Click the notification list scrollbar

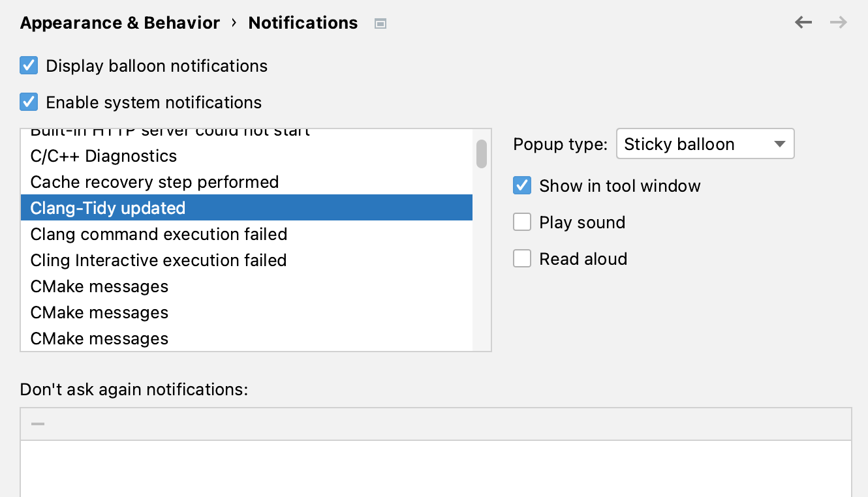[x=481, y=154]
